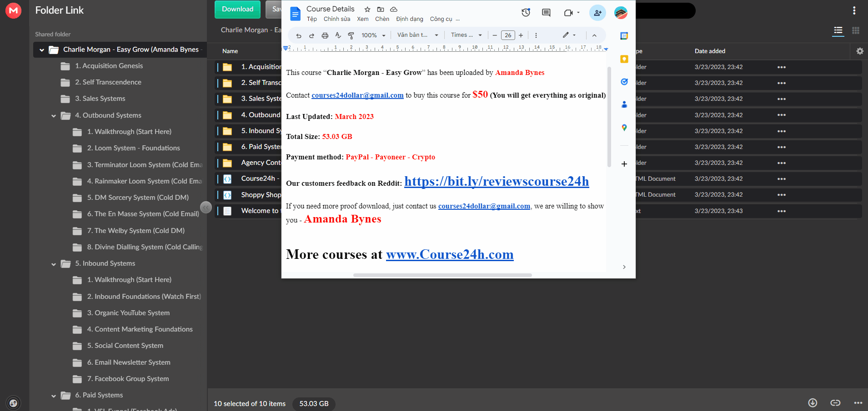Open Google Keep icon in side panel

[624, 59]
